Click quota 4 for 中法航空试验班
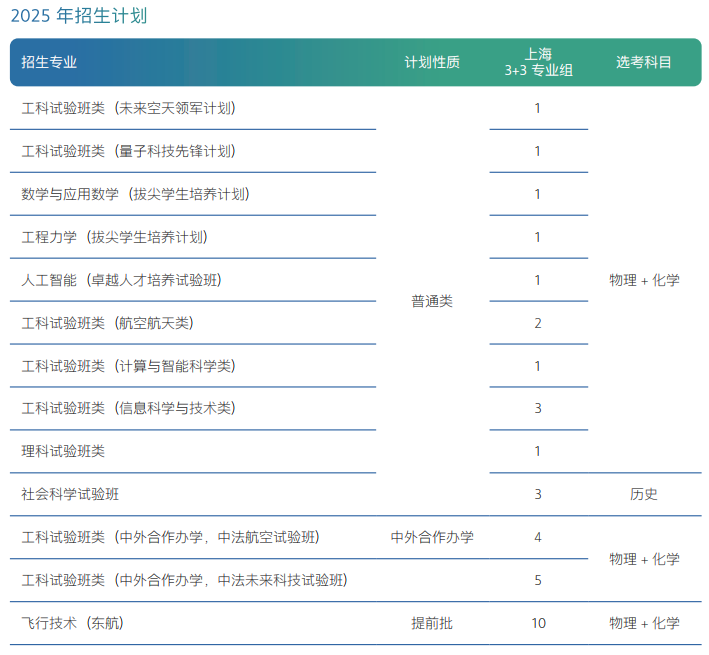The image size is (709, 655). coord(538,537)
